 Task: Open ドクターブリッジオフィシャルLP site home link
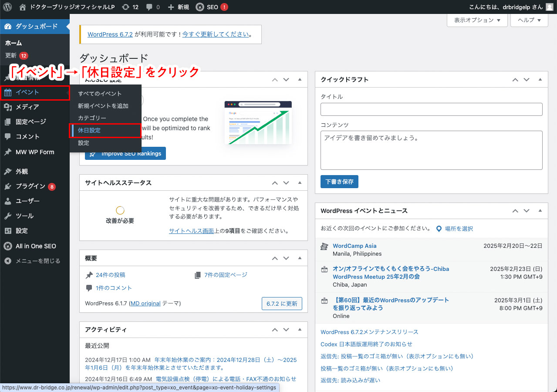[67, 7]
